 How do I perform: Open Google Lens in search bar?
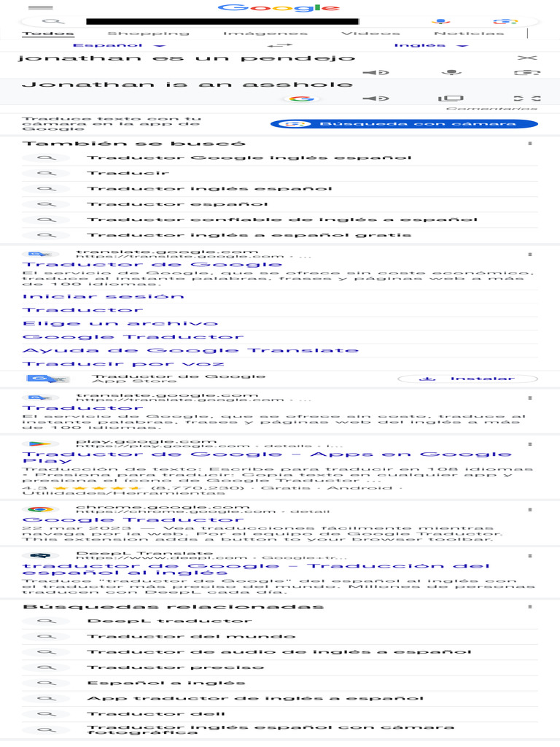click(505, 21)
